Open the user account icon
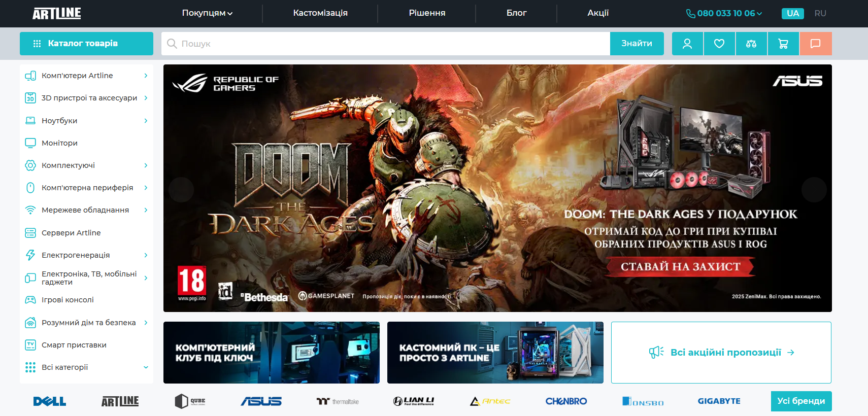The height and width of the screenshot is (416, 868). tap(687, 44)
